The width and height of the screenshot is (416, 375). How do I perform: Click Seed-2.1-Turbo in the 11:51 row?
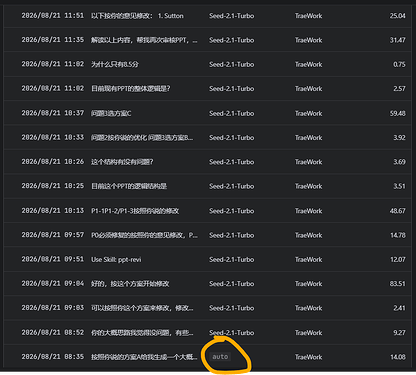coord(232,16)
